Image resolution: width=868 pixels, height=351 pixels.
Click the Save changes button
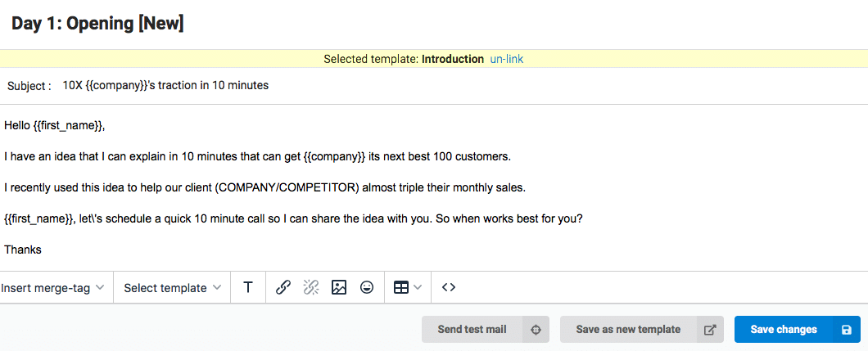tap(784, 330)
